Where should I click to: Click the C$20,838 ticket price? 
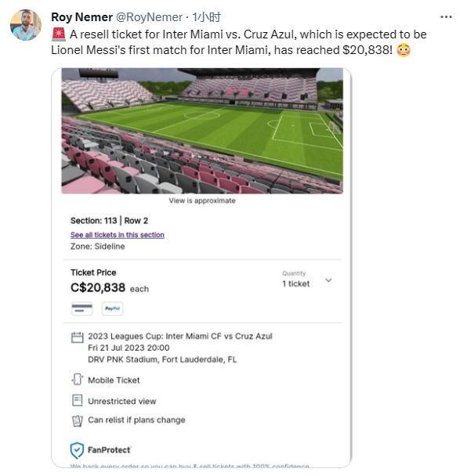(98, 287)
